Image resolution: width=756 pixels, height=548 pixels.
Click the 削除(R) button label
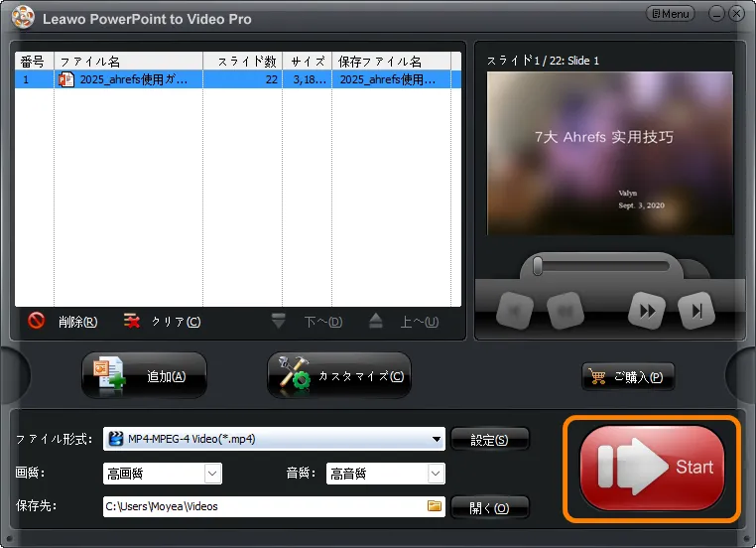77,322
